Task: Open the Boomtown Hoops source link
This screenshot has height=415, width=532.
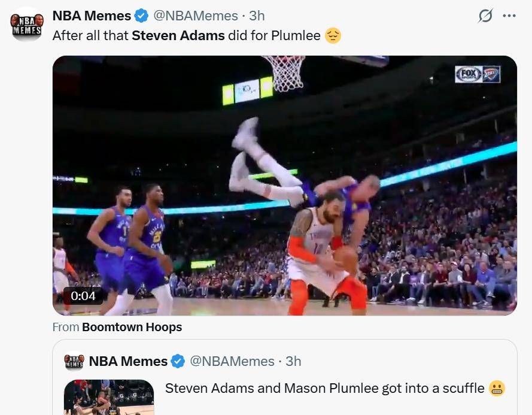Action: [132, 327]
